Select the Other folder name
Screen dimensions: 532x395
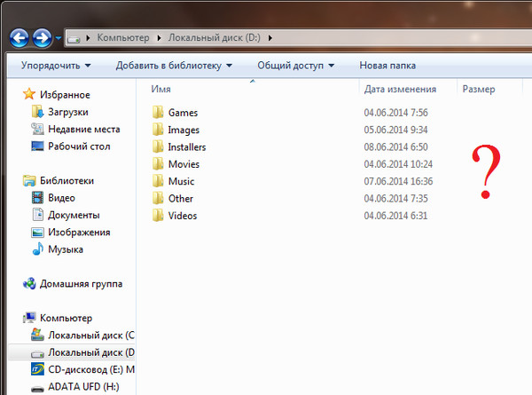click(181, 199)
